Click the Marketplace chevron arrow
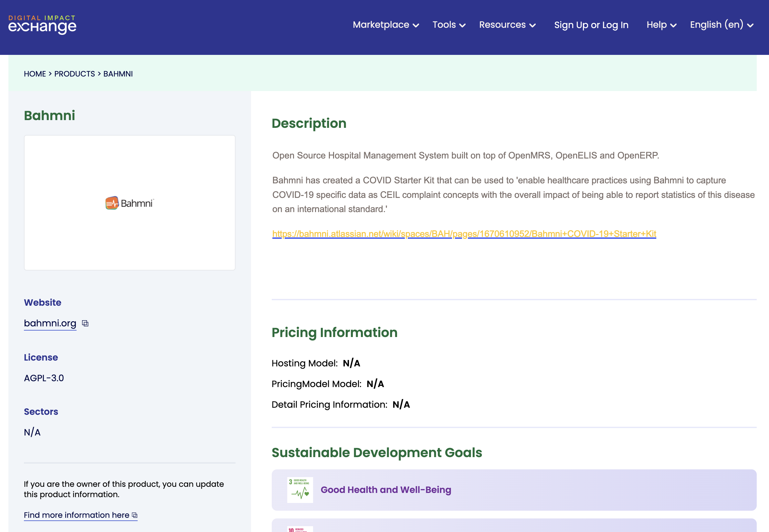 [x=416, y=26]
